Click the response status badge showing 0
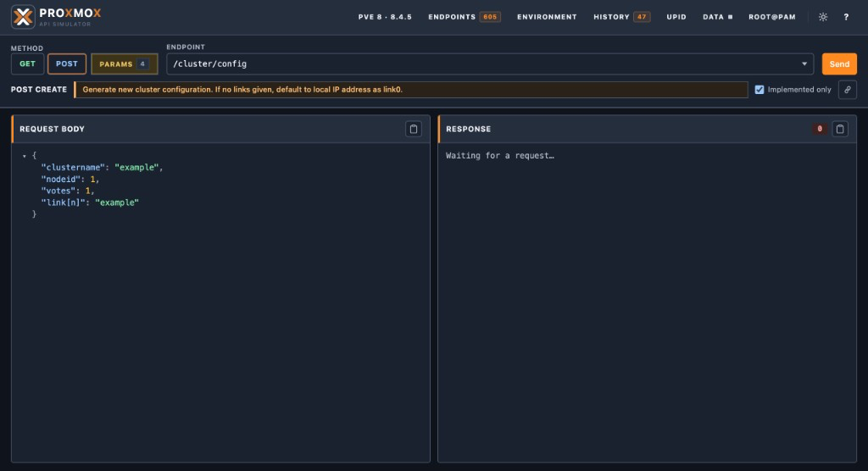868x471 pixels. [820, 129]
